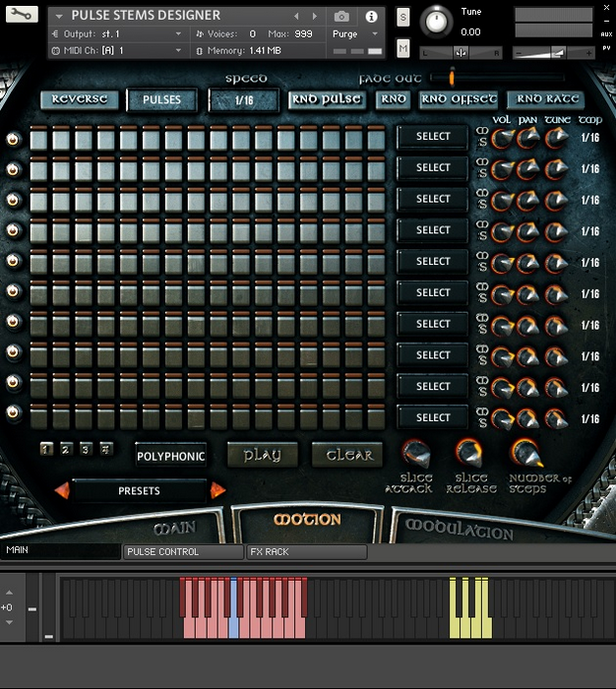Toggle the Reverse button

pyautogui.click(x=80, y=99)
